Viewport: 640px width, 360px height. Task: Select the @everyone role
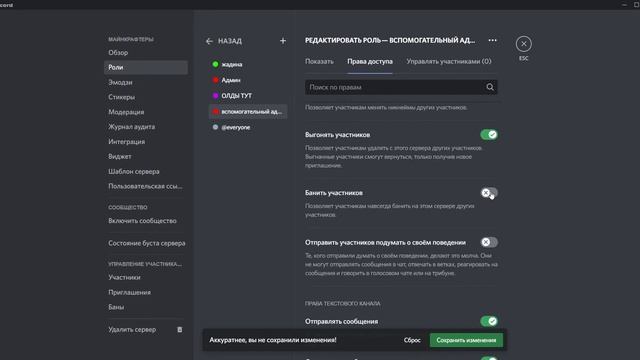pos(248,127)
